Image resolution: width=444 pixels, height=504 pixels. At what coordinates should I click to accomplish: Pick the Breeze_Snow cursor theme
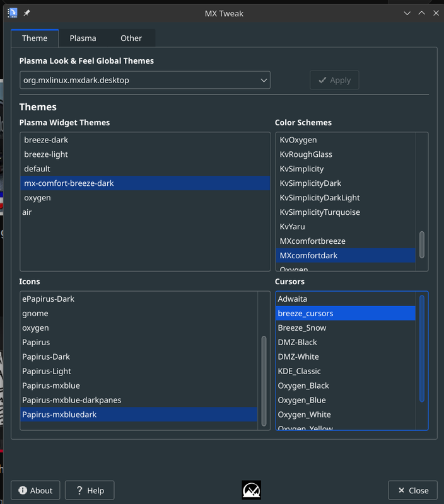pyautogui.click(x=346, y=328)
